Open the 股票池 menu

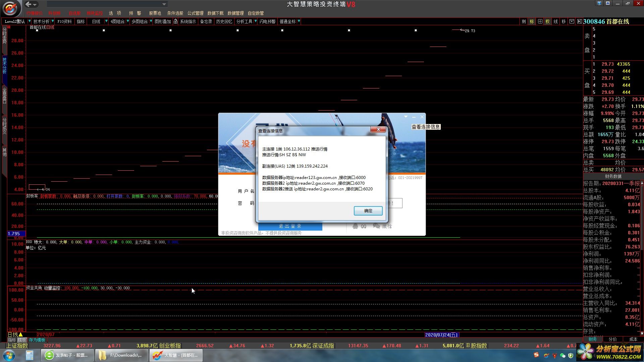coord(155,13)
